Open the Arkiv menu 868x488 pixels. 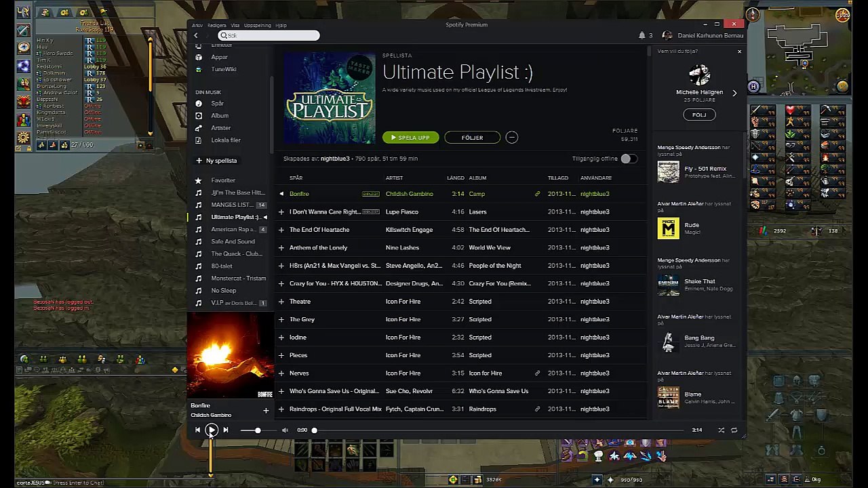click(197, 25)
